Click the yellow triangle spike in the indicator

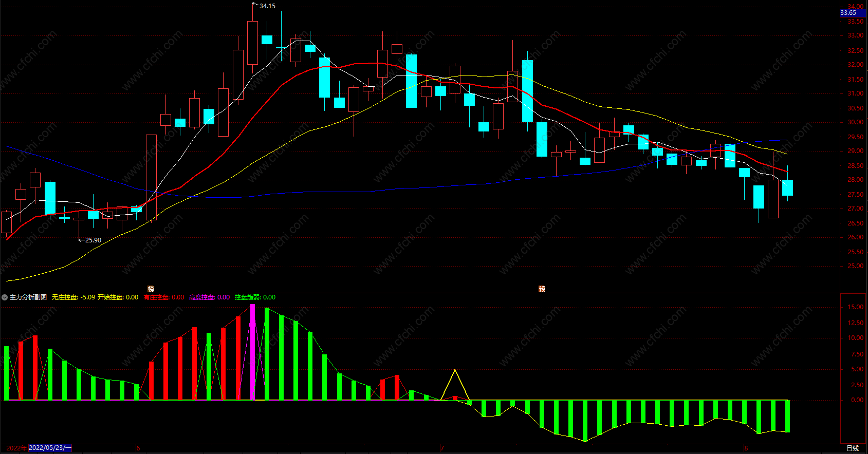(455, 385)
